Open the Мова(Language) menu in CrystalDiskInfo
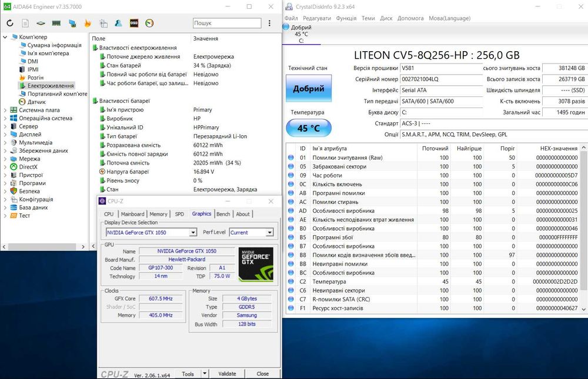Image resolution: width=588 pixels, height=379 pixels. click(449, 18)
